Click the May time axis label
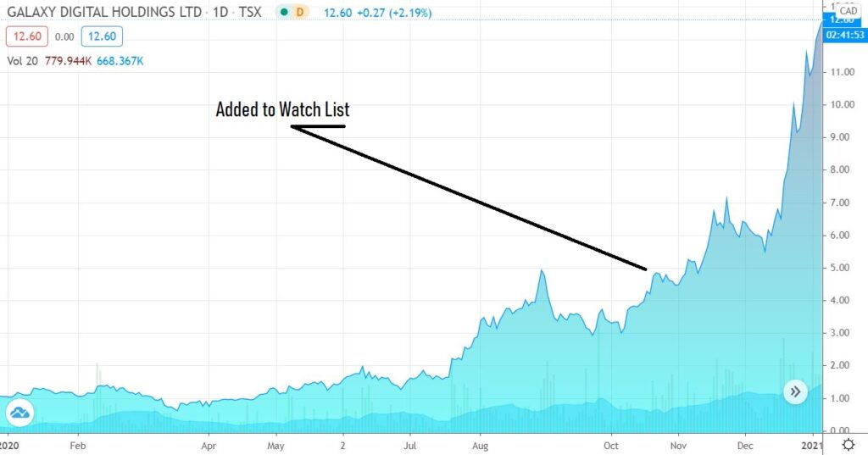868x455 pixels. pyautogui.click(x=275, y=446)
